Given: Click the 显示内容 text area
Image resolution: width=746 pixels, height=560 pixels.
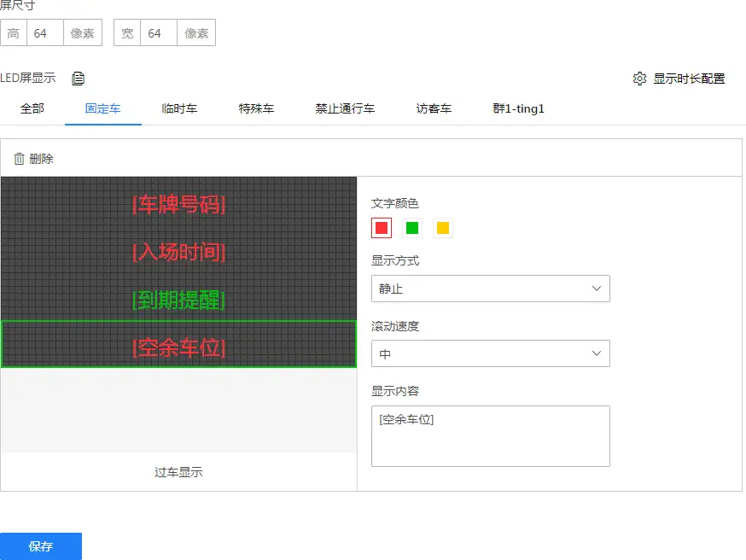Looking at the screenshot, I should pos(490,436).
